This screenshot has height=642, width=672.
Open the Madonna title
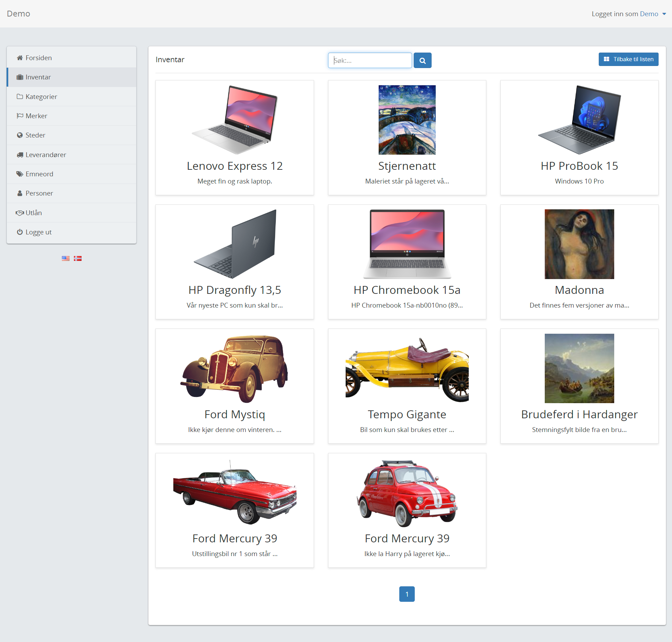579,290
